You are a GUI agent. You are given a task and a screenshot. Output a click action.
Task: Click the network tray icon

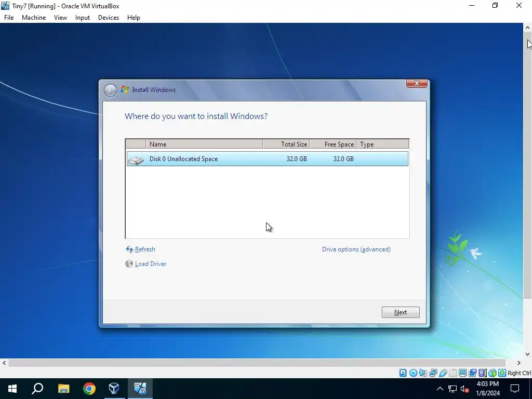453,389
